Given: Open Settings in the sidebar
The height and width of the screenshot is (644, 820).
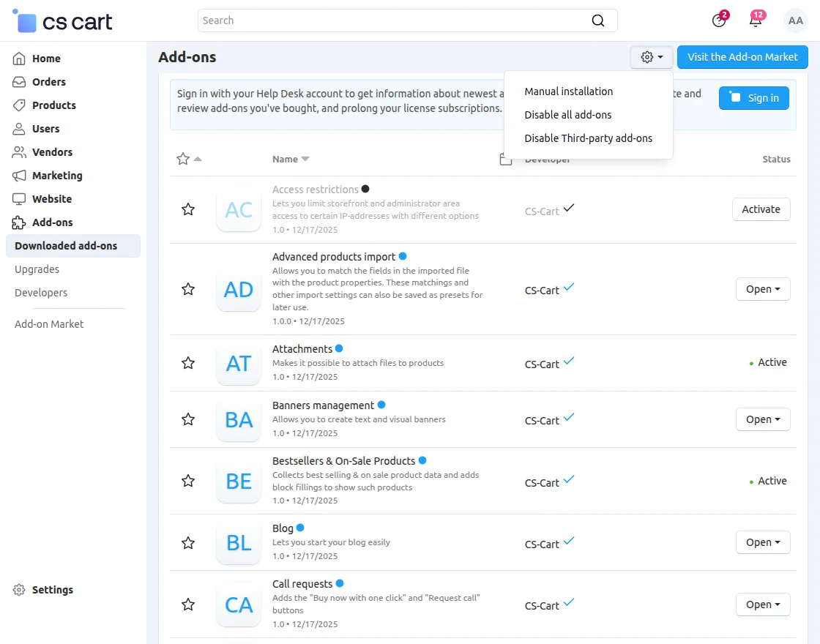Looking at the screenshot, I should tap(52, 590).
